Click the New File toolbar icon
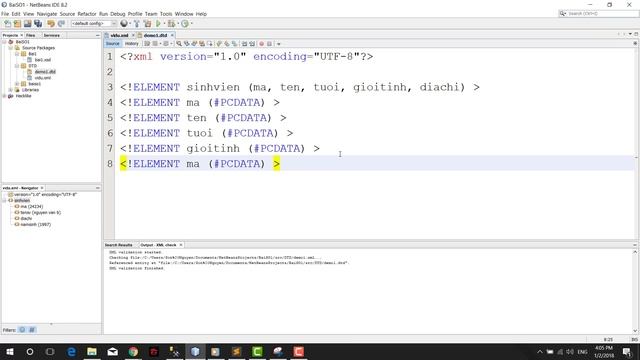Image resolution: width=640 pixels, height=360 pixels. click(7, 24)
